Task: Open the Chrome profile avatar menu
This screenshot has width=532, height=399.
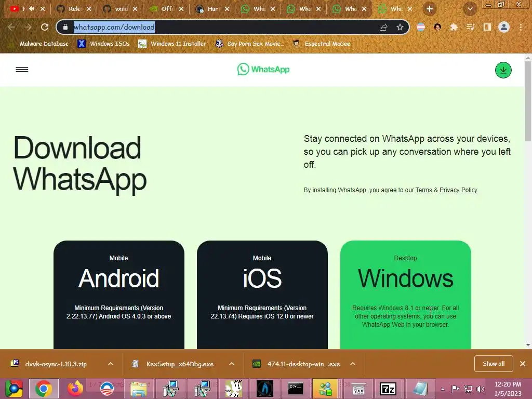Action: pos(504,27)
